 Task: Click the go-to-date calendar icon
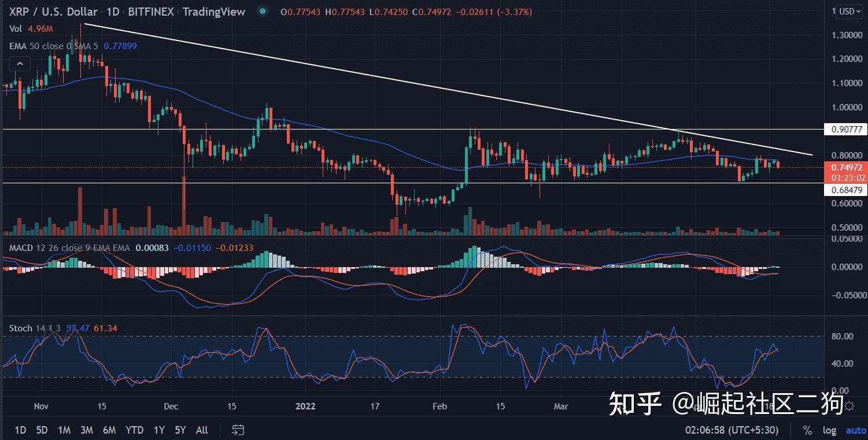coord(238,430)
